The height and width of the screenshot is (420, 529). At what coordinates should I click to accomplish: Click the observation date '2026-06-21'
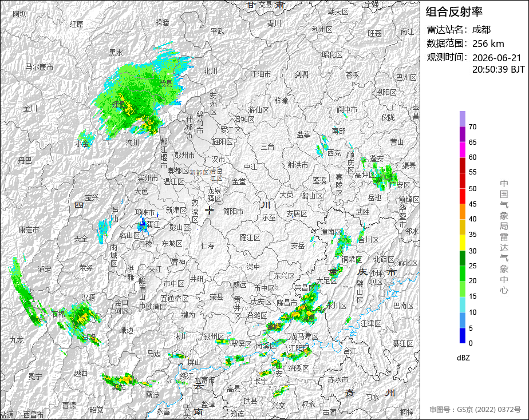click(x=496, y=58)
